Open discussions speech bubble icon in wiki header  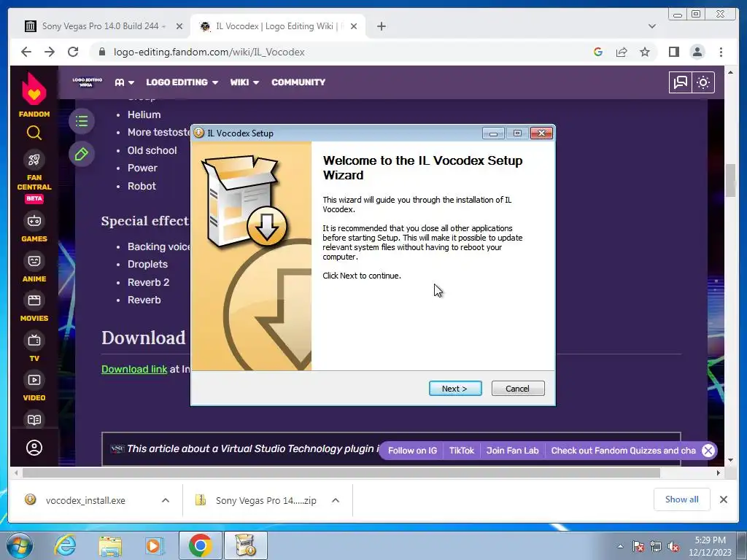pyautogui.click(x=681, y=82)
